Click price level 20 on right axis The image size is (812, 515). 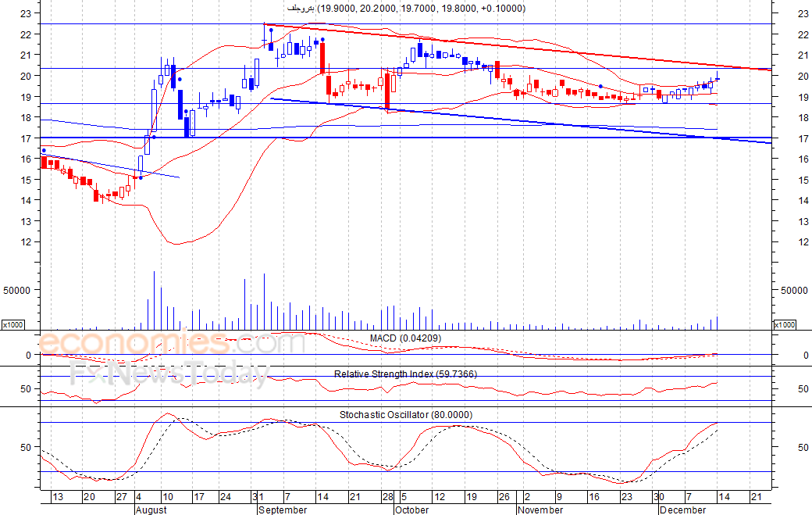tap(803, 76)
